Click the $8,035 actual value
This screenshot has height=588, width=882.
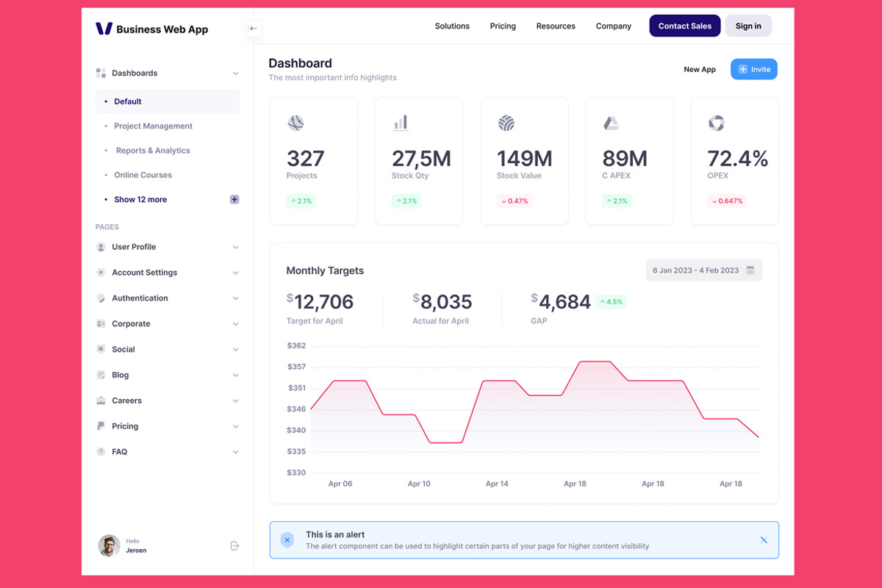[442, 301]
